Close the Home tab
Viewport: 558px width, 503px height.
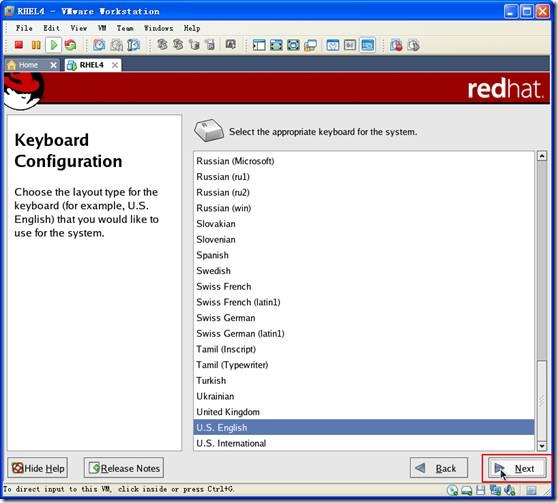point(53,65)
